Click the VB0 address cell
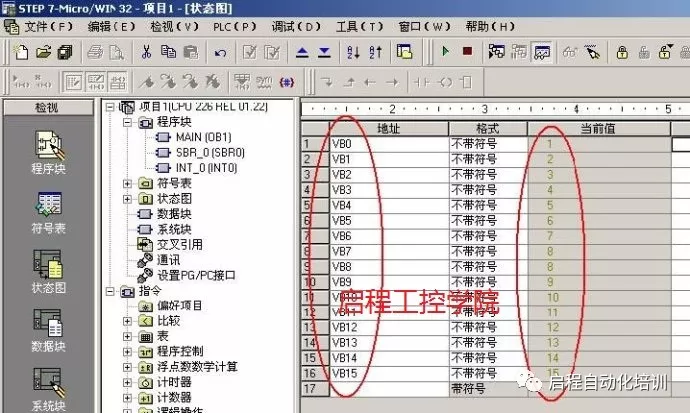This screenshot has width=690, height=413. tap(386, 144)
